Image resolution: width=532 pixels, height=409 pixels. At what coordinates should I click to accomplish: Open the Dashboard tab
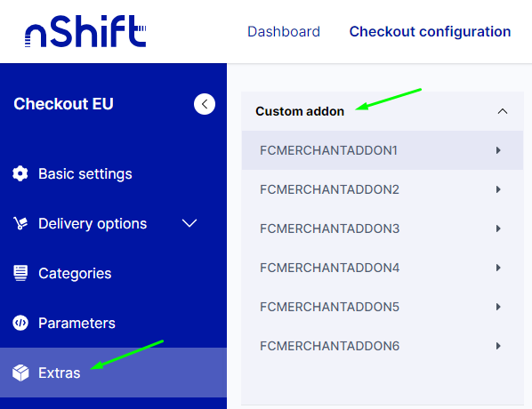click(284, 31)
